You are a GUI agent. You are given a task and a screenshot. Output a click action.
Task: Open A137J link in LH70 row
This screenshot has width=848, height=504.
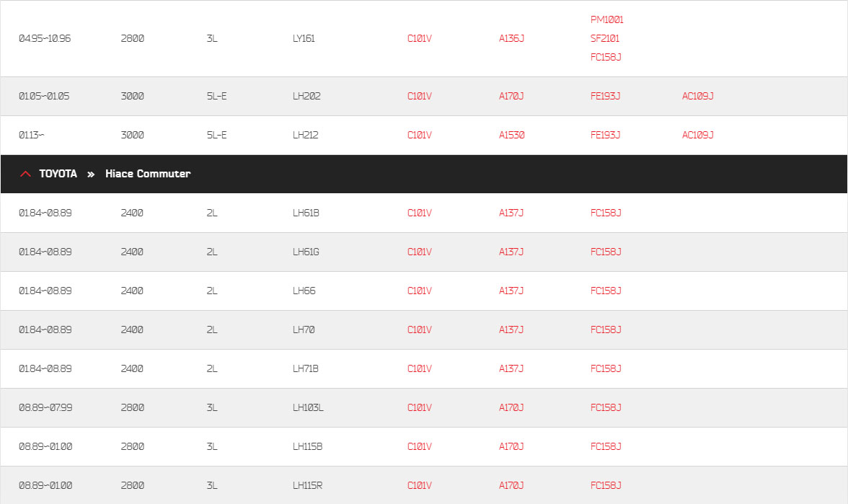click(x=511, y=330)
